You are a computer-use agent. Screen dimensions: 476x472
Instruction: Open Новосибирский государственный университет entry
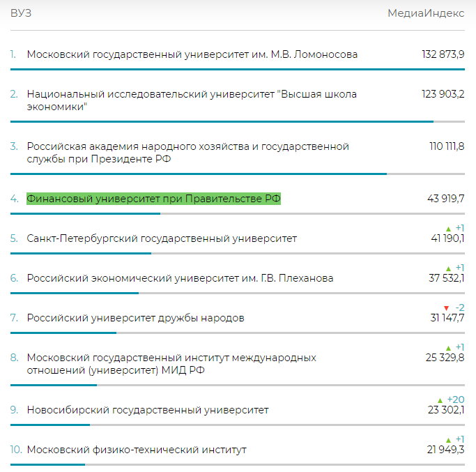148,410
